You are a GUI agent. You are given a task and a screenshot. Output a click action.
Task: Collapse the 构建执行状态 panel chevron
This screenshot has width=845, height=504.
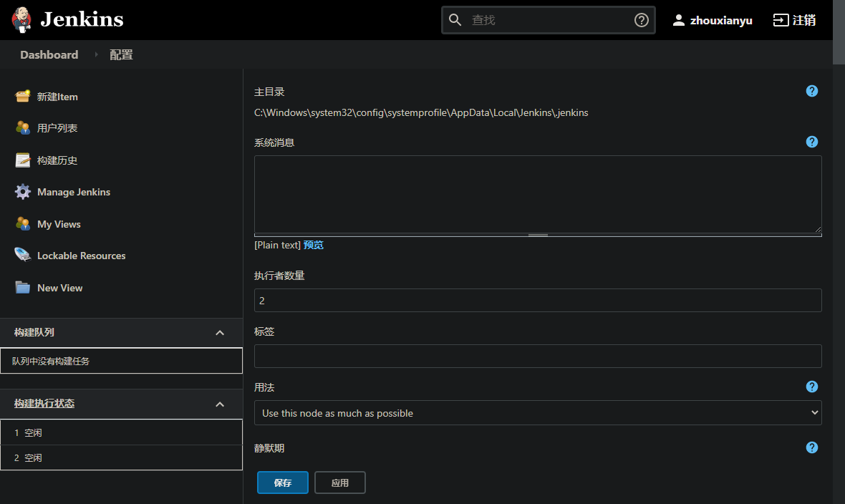(x=220, y=404)
